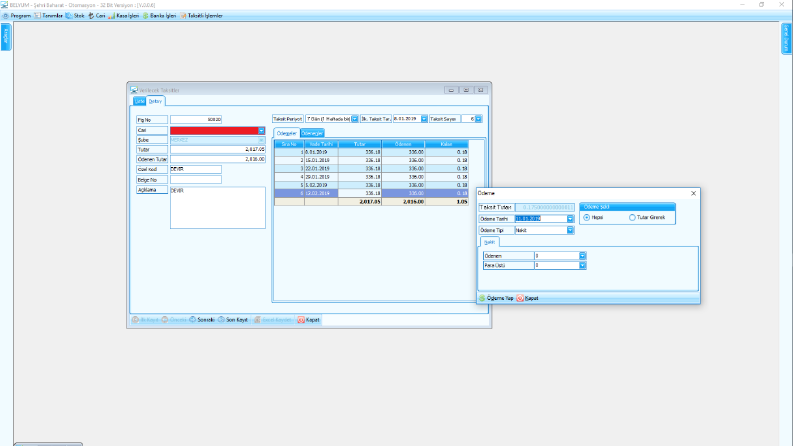The width and height of the screenshot is (793, 446).
Task: Click the Taksitli İşlemler note icon
Action: pos(183,16)
